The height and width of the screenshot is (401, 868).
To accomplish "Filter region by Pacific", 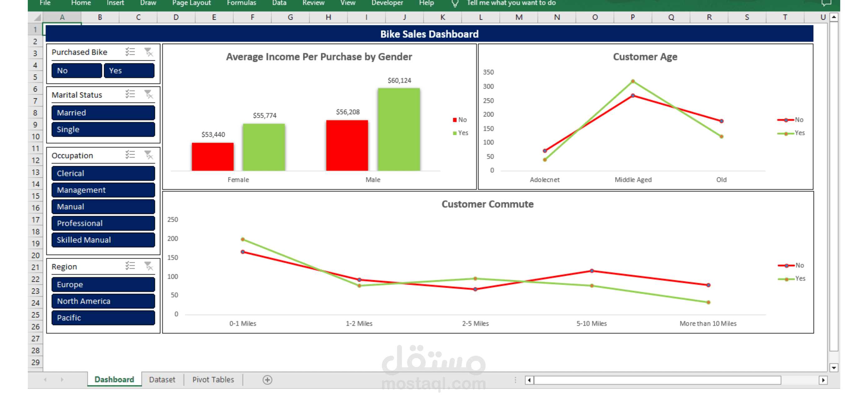I will coord(103,318).
